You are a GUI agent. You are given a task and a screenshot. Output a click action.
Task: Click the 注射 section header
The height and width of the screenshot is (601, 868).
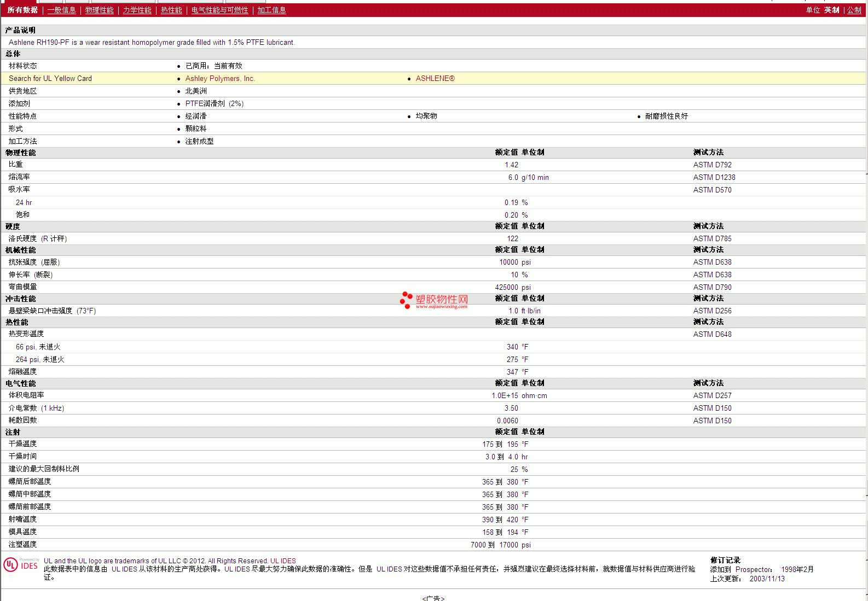coord(13,432)
